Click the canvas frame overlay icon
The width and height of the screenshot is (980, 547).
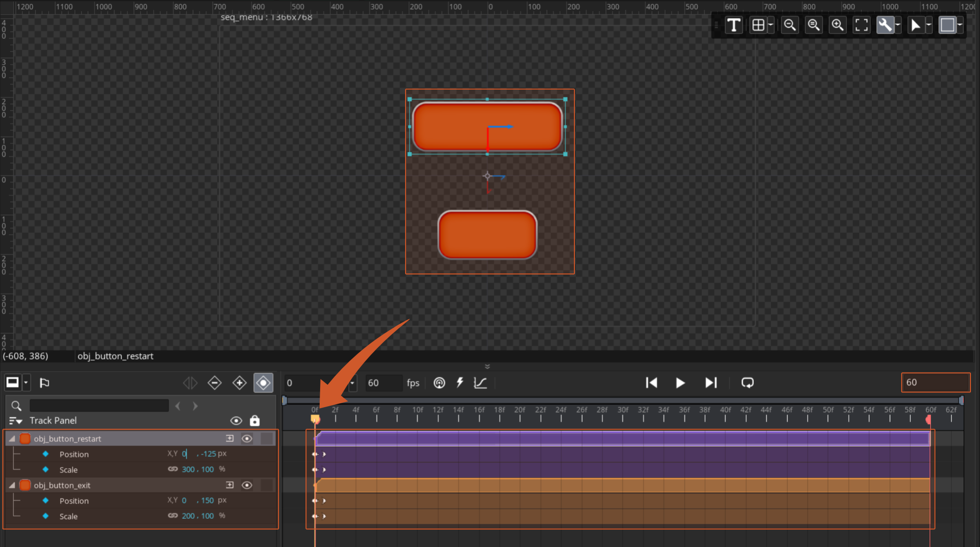coord(947,25)
